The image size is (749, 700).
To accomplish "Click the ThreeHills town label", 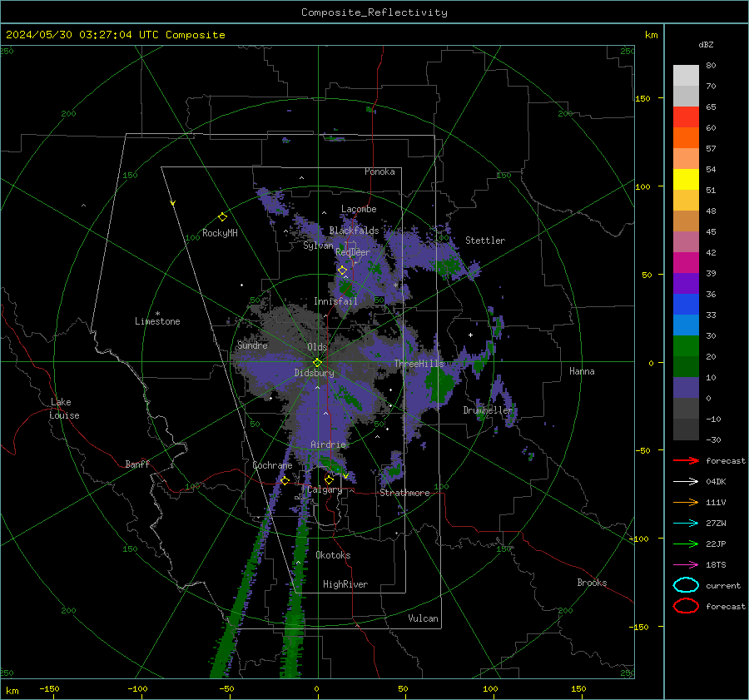I will [419, 364].
